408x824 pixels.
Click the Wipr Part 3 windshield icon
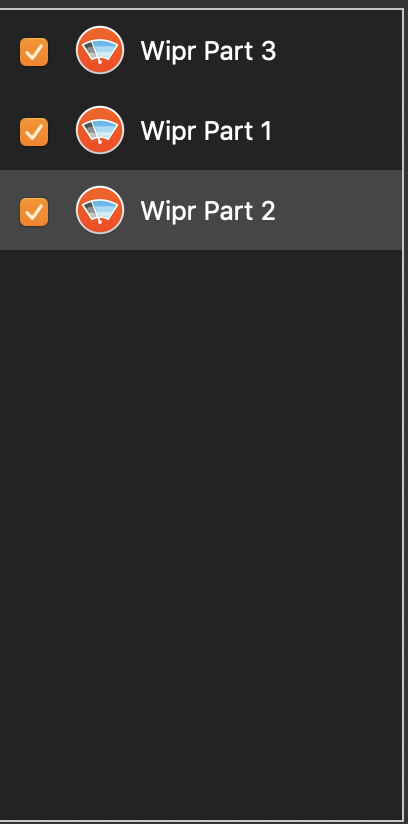[100, 50]
